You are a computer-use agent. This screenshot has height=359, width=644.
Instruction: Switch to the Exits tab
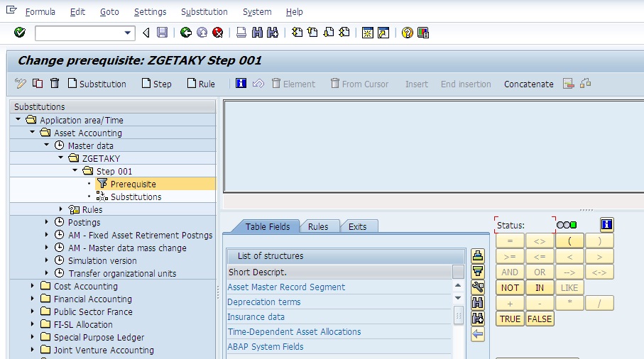tap(358, 226)
